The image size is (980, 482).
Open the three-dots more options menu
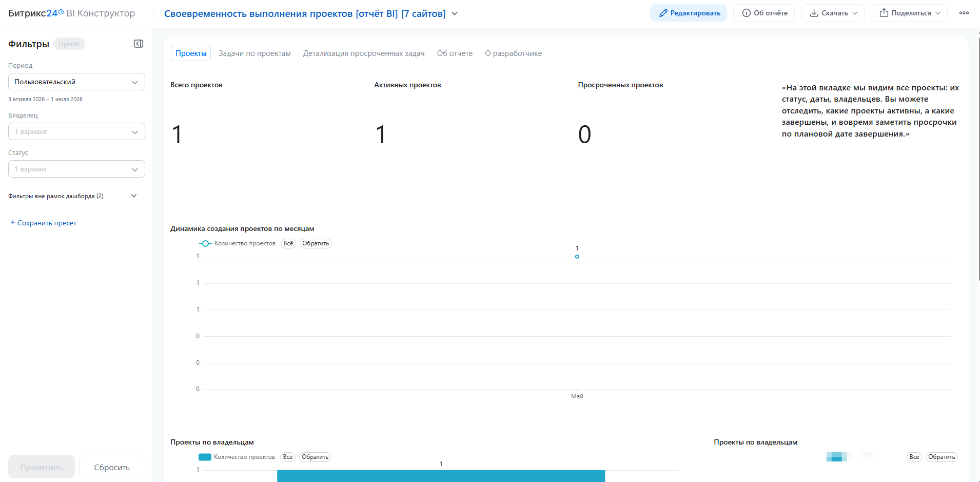pos(964,13)
